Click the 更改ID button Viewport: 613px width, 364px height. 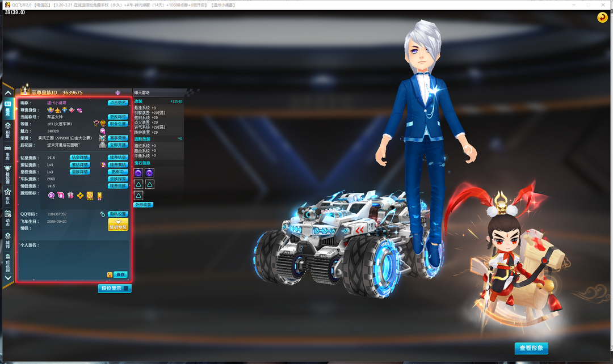(x=117, y=172)
